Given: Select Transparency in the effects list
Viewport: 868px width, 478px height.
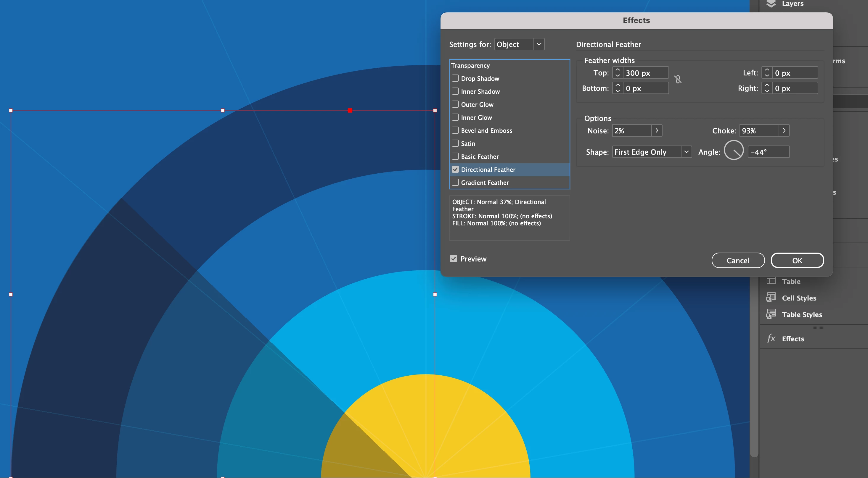Looking at the screenshot, I should coord(470,65).
